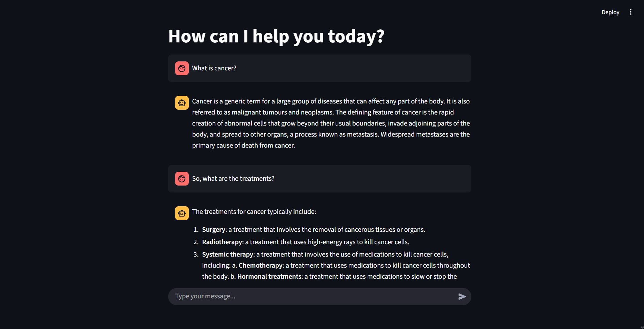Viewport: 644px width, 329px height.
Task: Click the robot avatar beside the treatments answer
Action: [182, 213]
